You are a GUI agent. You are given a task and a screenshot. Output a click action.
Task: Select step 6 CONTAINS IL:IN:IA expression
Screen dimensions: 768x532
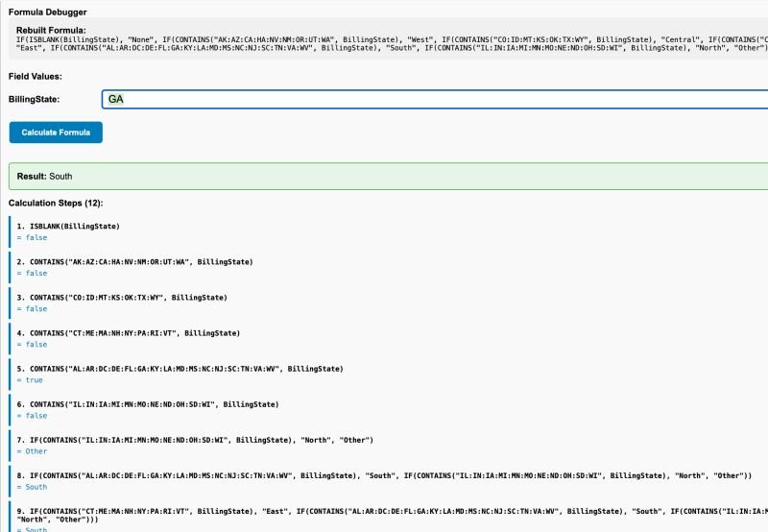(x=148, y=404)
